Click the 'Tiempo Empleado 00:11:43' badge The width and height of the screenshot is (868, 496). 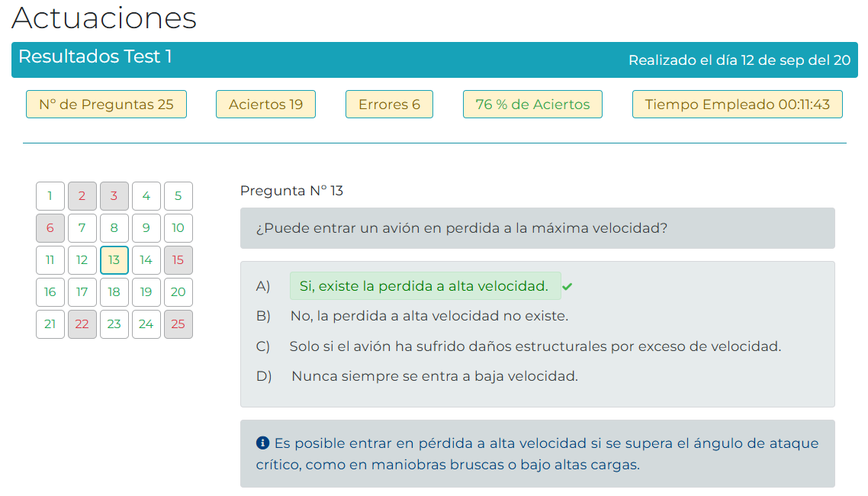tap(738, 104)
